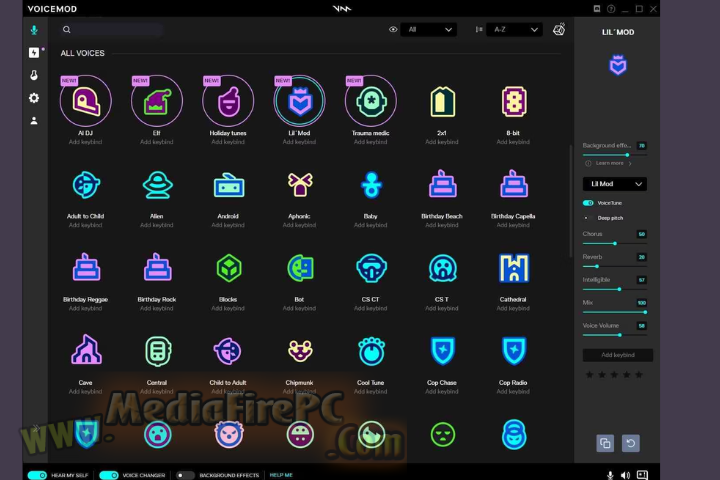Click the 2x1 voice icon

click(442, 102)
